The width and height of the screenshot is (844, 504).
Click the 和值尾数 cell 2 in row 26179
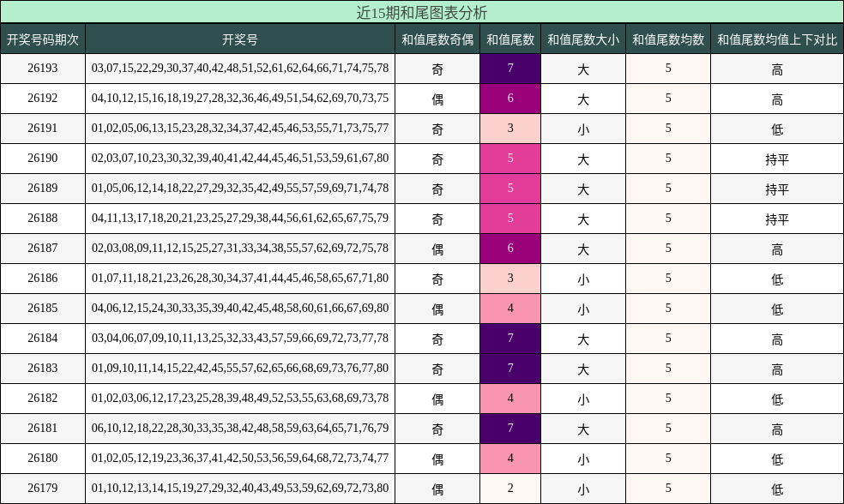510,489
